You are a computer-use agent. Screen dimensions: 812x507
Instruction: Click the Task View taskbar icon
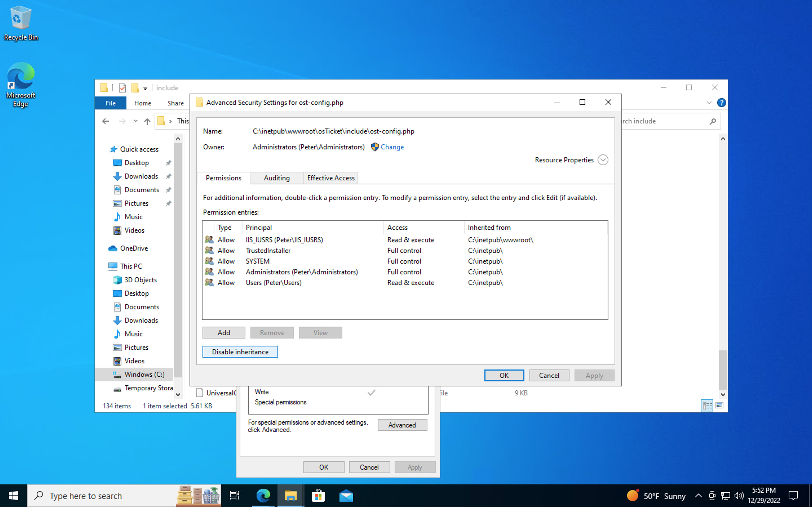click(234, 496)
